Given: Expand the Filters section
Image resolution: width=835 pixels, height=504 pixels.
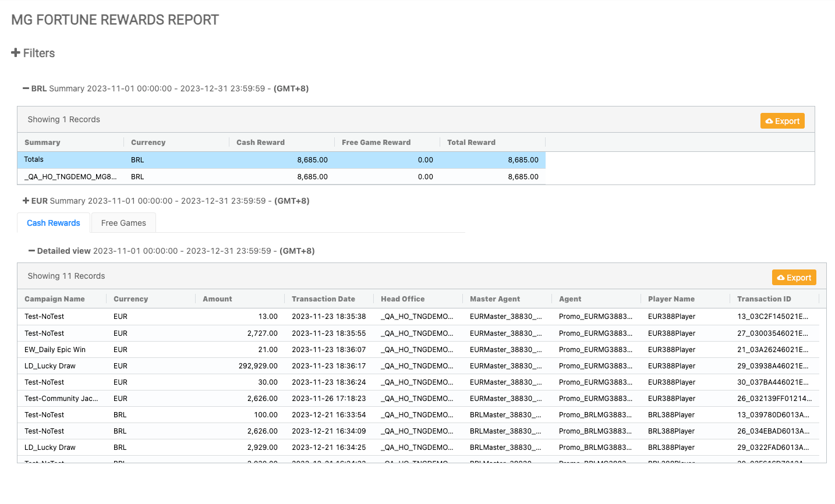Looking at the screenshot, I should 33,53.
